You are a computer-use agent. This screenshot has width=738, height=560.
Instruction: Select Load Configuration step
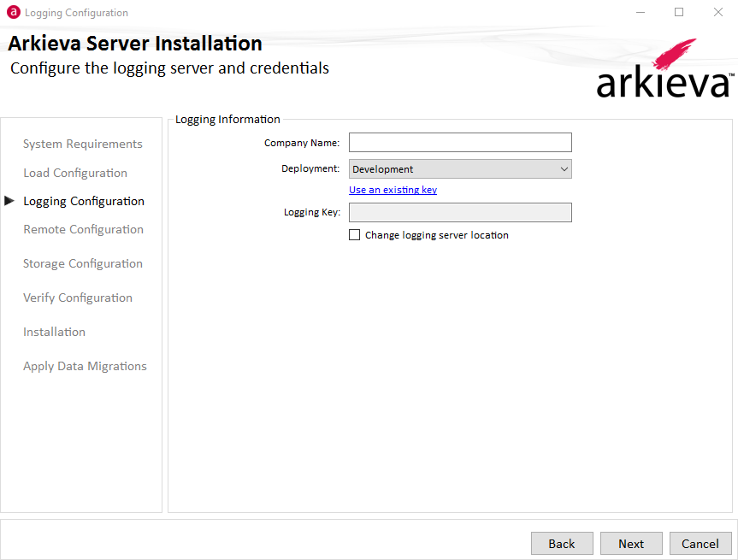pyautogui.click(x=75, y=174)
